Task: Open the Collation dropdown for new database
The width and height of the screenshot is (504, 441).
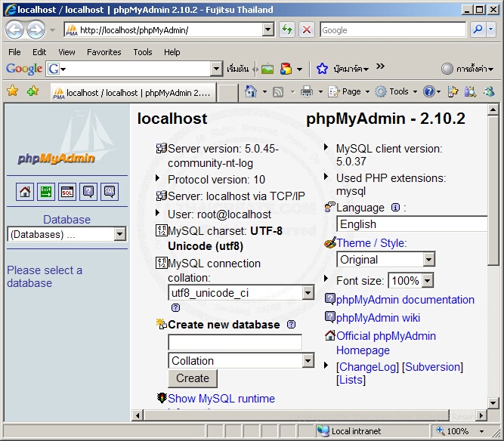Action: (x=241, y=361)
